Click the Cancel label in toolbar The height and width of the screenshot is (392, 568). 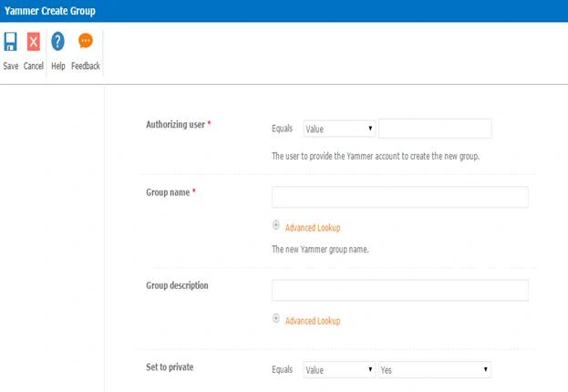34,66
